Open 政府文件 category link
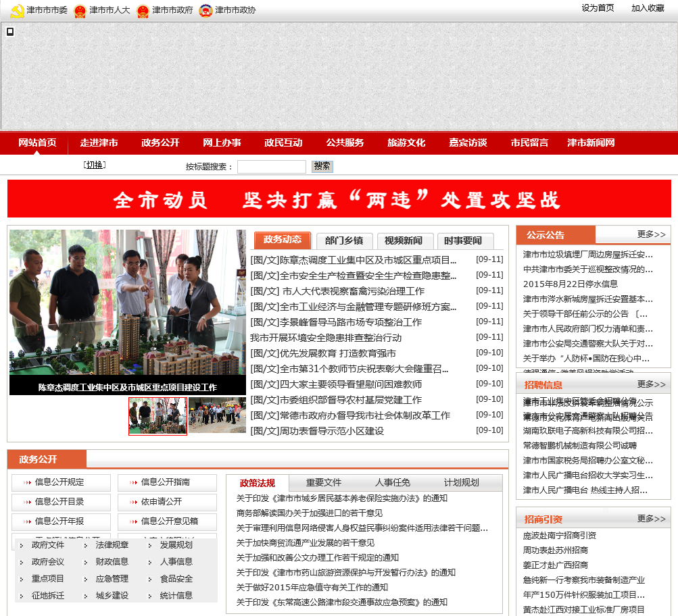This screenshot has width=678, height=616. point(47,545)
